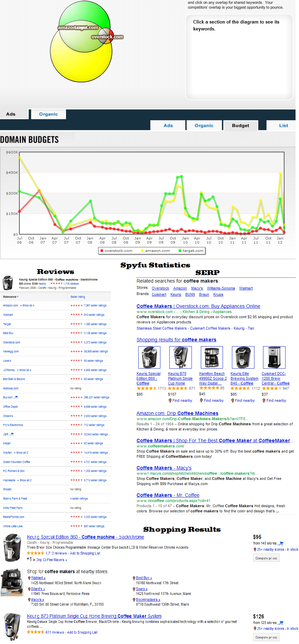Click the map pin beside the Macy's nearby store

coord(29,600)
